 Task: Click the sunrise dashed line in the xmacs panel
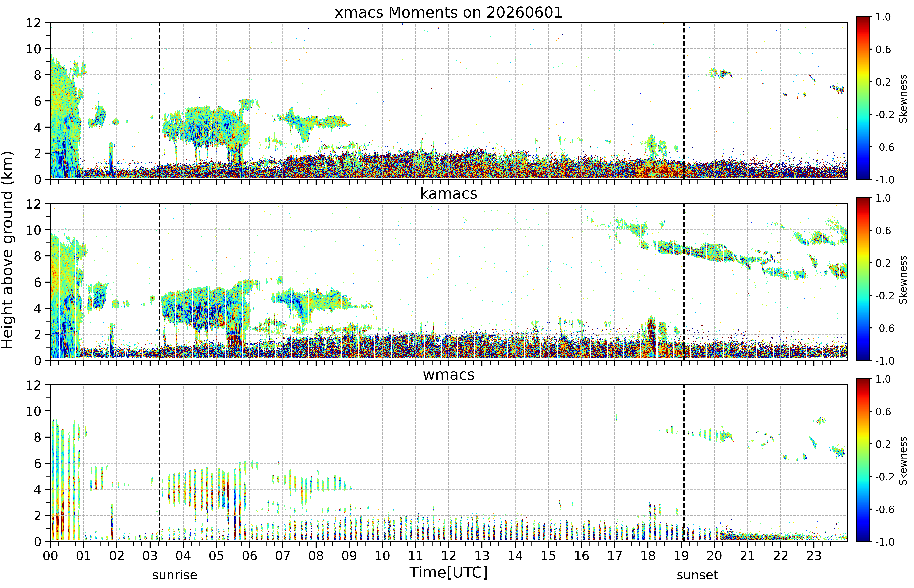coord(159,101)
